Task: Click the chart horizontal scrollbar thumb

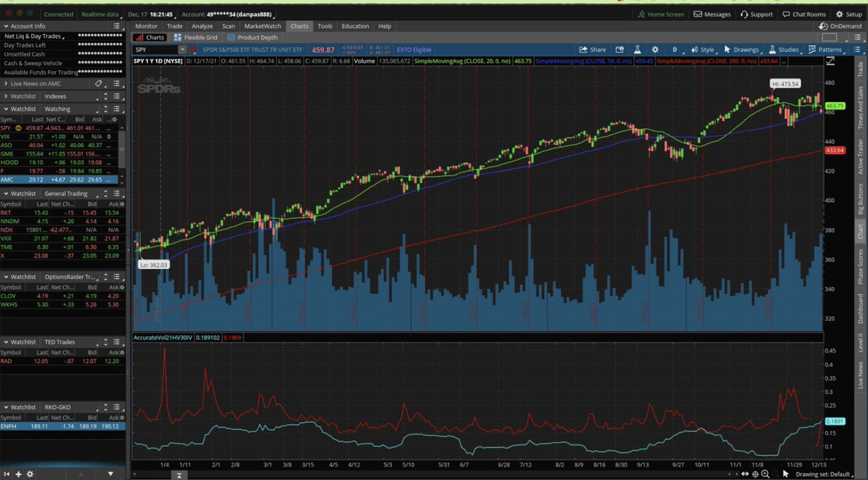Action: pos(179,475)
